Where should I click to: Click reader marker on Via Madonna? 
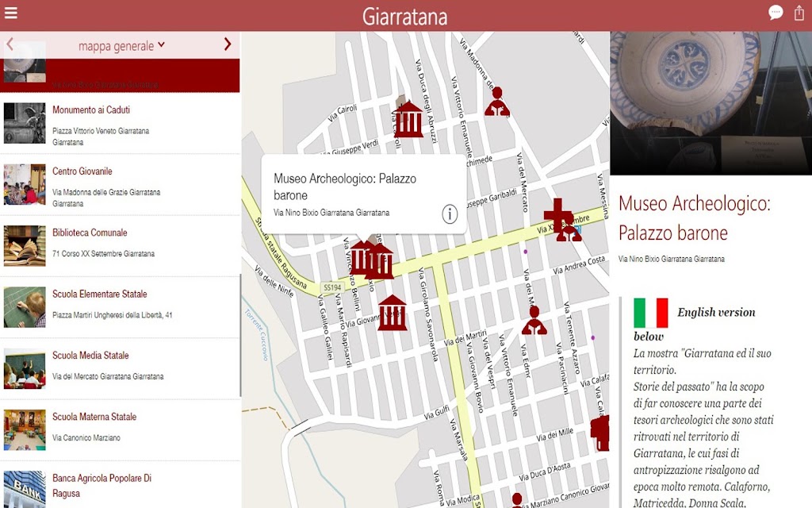click(x=496, y=102)
